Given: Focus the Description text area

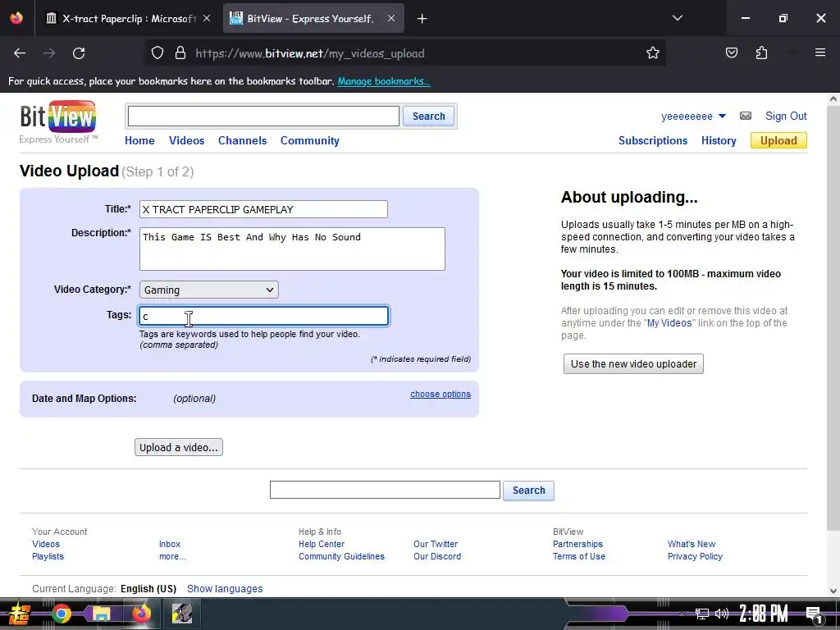Looking at the screenshot, I should pos(292,249).
